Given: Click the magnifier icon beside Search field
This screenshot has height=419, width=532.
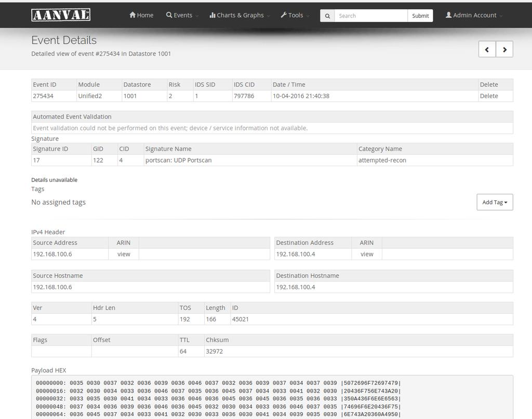Looking at the screenshot, I should (327, 16).
